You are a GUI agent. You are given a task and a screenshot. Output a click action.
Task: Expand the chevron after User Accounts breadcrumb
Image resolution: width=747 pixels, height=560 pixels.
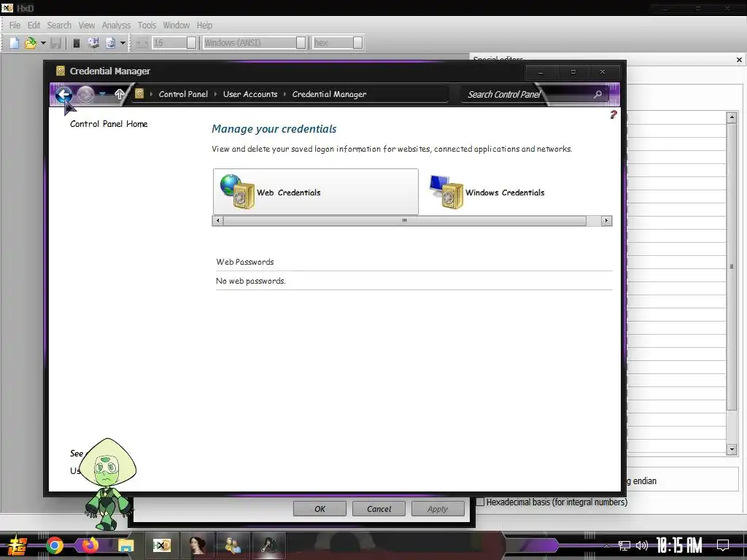[x=285, y=94]
